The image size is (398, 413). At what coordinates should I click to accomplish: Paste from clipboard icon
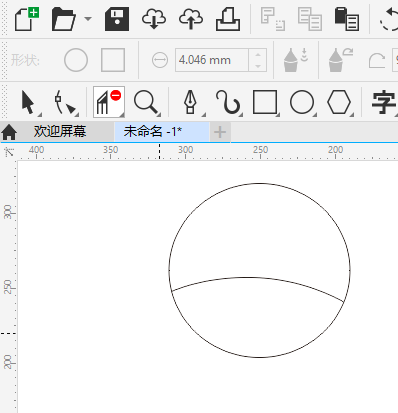pyautogui.click(x=347, y=19)
